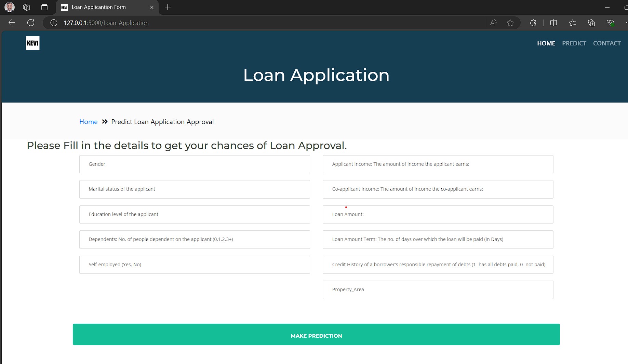Reload the page with refresh icon
The width and height of the screenshot is (628, 364).
pos(31,23)
